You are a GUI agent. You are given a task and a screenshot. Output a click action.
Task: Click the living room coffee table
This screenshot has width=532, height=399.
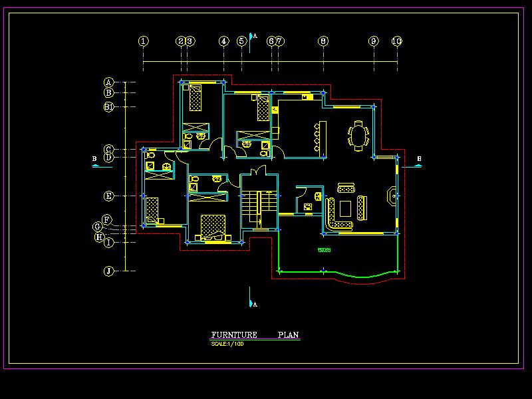tap(346, 209)
